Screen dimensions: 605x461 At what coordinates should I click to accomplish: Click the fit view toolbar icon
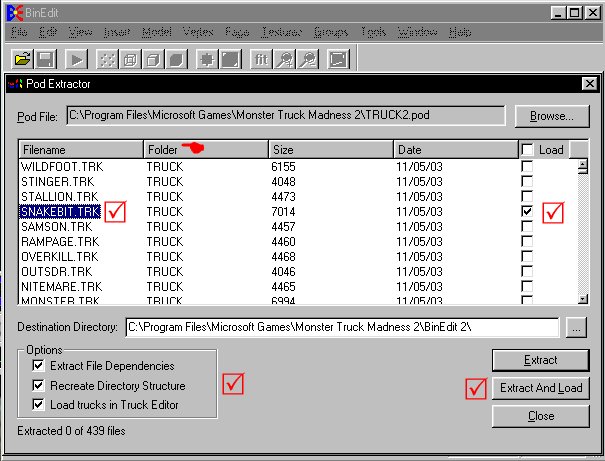coord(260,59)
